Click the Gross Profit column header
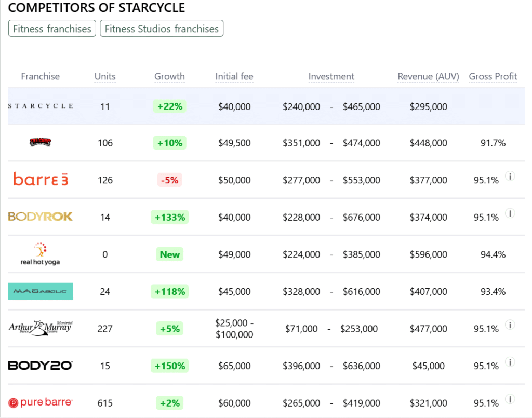 [493, 76]
